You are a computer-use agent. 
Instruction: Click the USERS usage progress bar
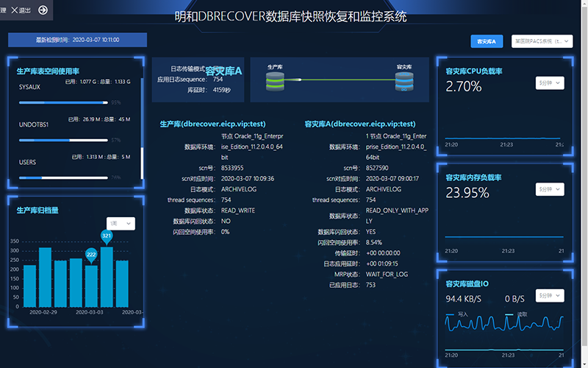[x=63, y=177]
